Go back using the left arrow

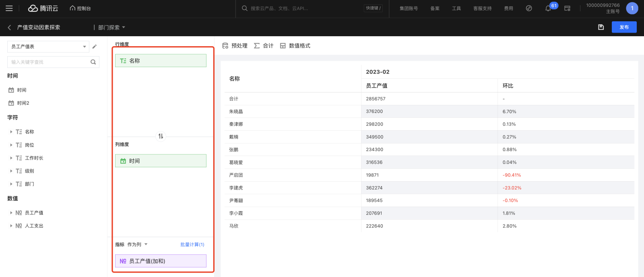coord(9,27)
